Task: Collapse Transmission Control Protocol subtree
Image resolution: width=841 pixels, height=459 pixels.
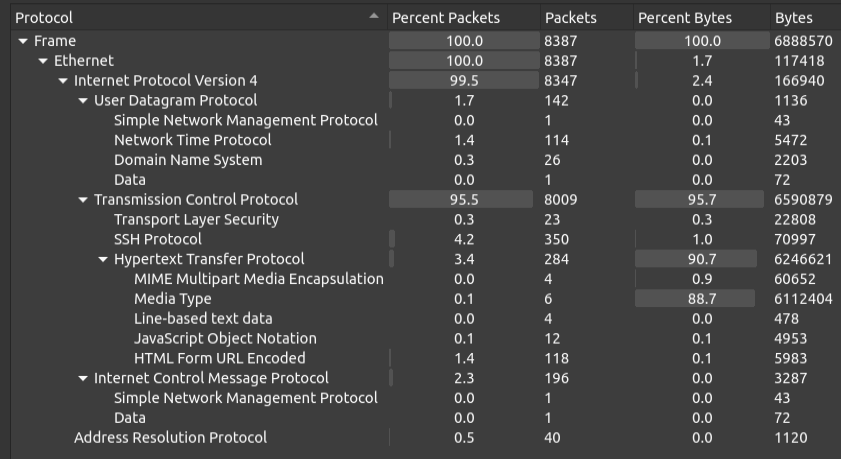Action: tap(83, 200)
